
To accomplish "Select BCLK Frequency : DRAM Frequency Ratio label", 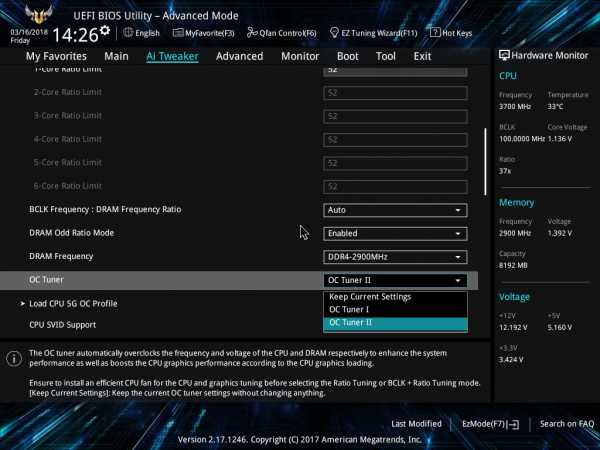I will 105,209.
